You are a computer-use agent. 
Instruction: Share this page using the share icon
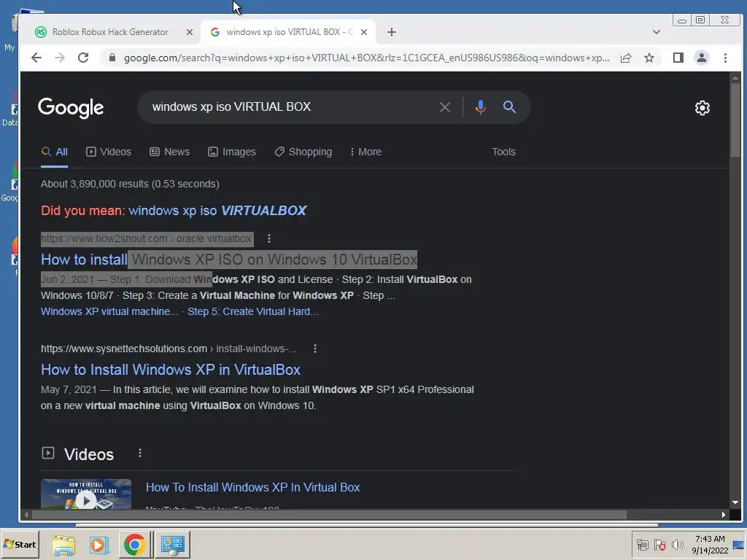click(626, 58)
